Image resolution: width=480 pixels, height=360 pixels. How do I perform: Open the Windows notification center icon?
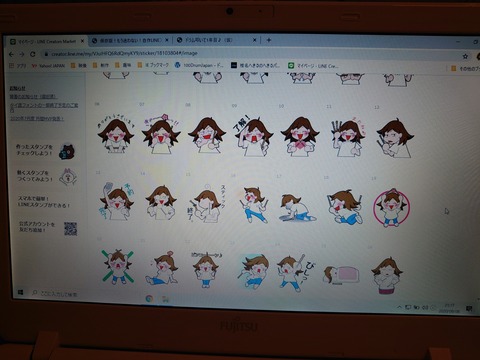469,309
